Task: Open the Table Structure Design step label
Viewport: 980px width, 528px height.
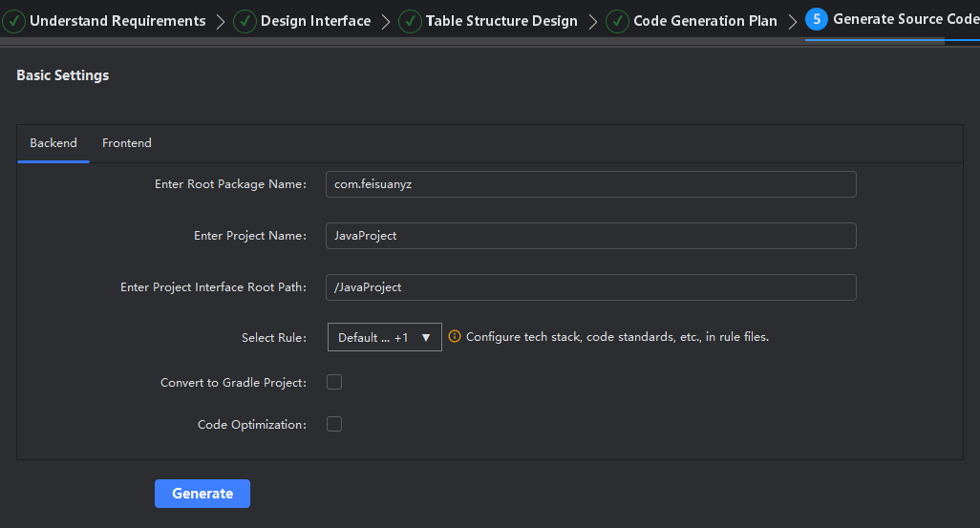Action: [501, 21]
